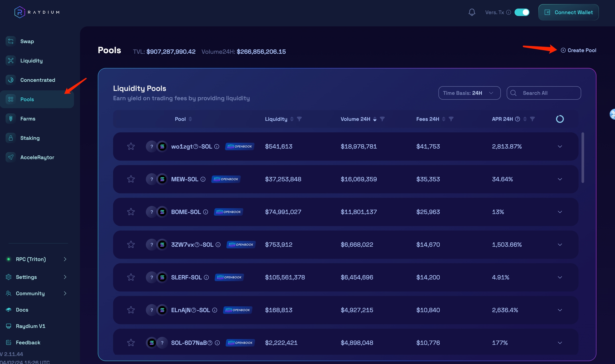Click the pool list vertical scrollbar

tap(582, 157)
